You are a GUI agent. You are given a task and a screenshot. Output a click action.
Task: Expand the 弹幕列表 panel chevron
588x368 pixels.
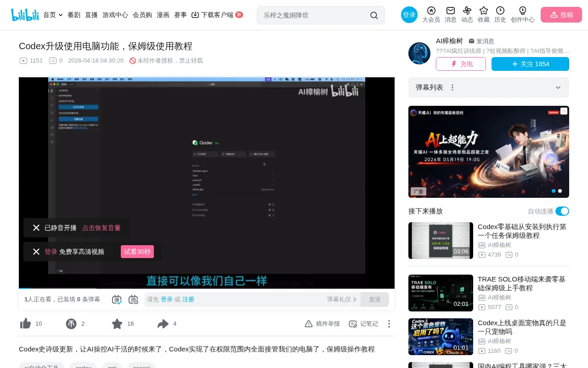pos(558,87)
